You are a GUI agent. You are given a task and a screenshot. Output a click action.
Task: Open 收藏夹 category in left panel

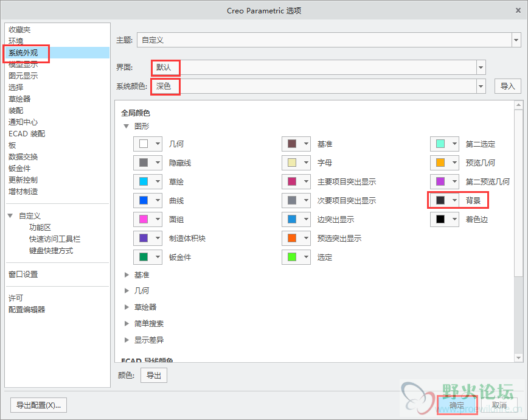19,30
